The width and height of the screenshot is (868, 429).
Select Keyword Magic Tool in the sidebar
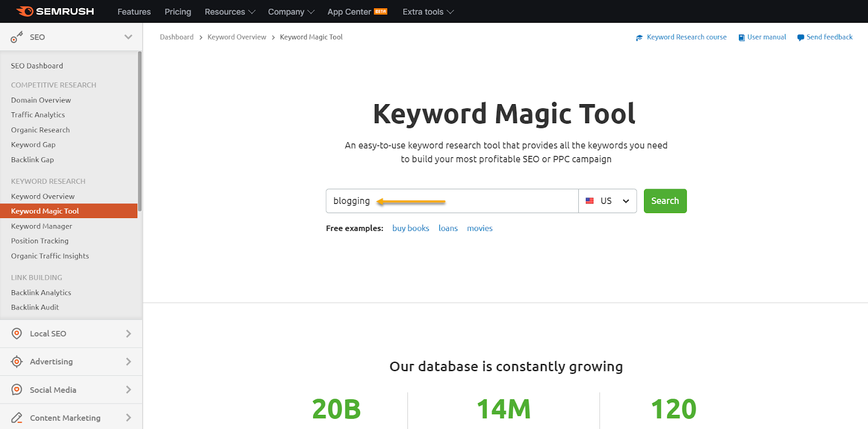click(69, 211)
